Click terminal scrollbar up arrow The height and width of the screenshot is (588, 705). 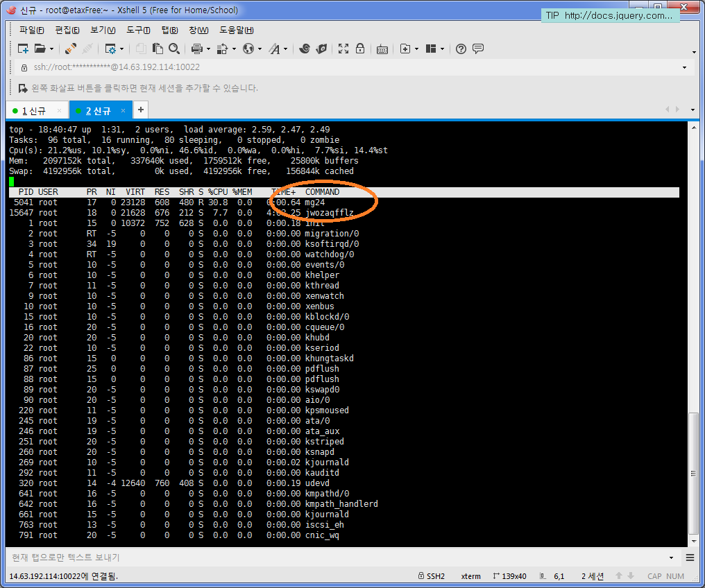click(x=694, y=128)
